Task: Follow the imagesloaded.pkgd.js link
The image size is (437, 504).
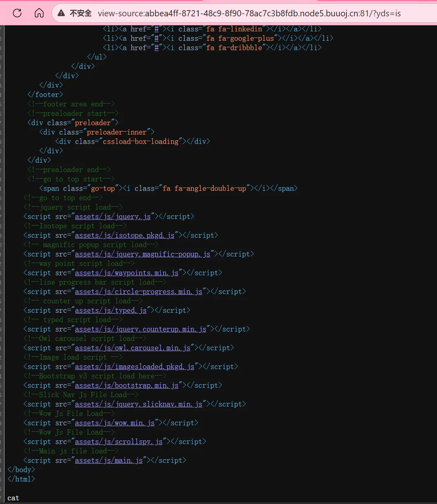Action: coord(135,367)
